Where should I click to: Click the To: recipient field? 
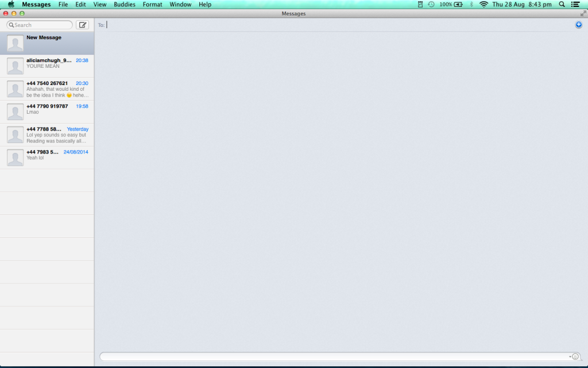tap(338, 25)
